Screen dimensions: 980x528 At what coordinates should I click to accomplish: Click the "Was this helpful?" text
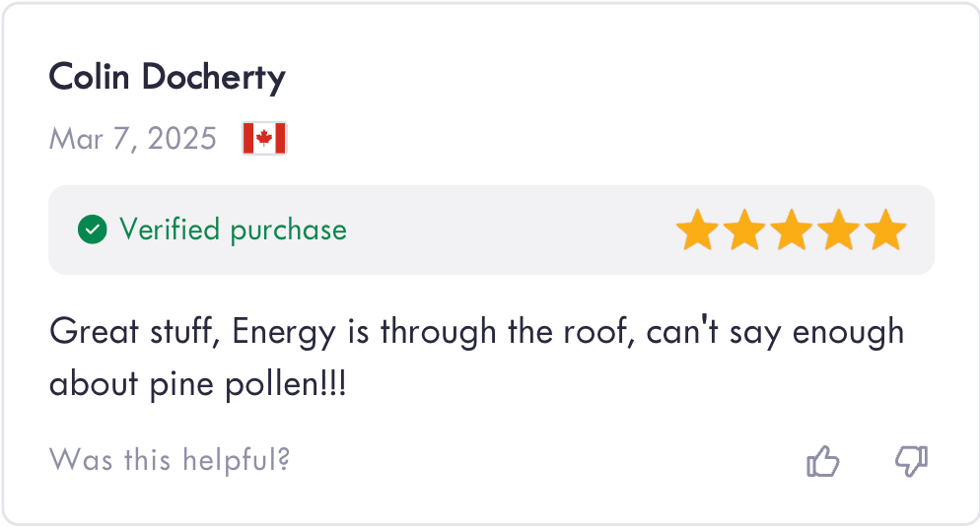tap(170, 460)
